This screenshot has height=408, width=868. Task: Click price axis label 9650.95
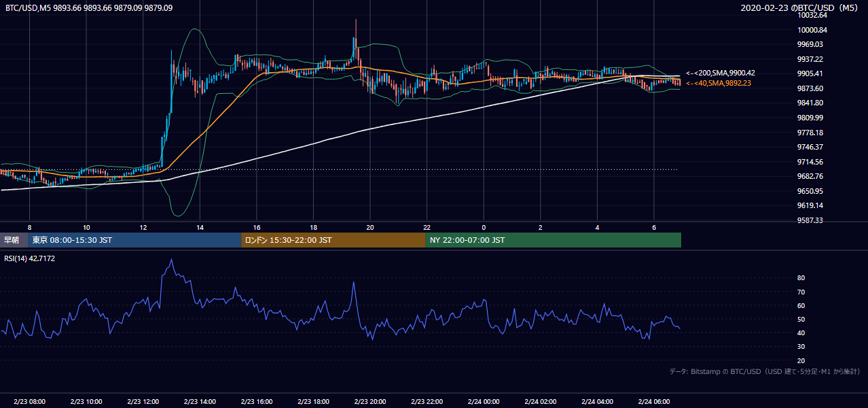pos(810,191)
